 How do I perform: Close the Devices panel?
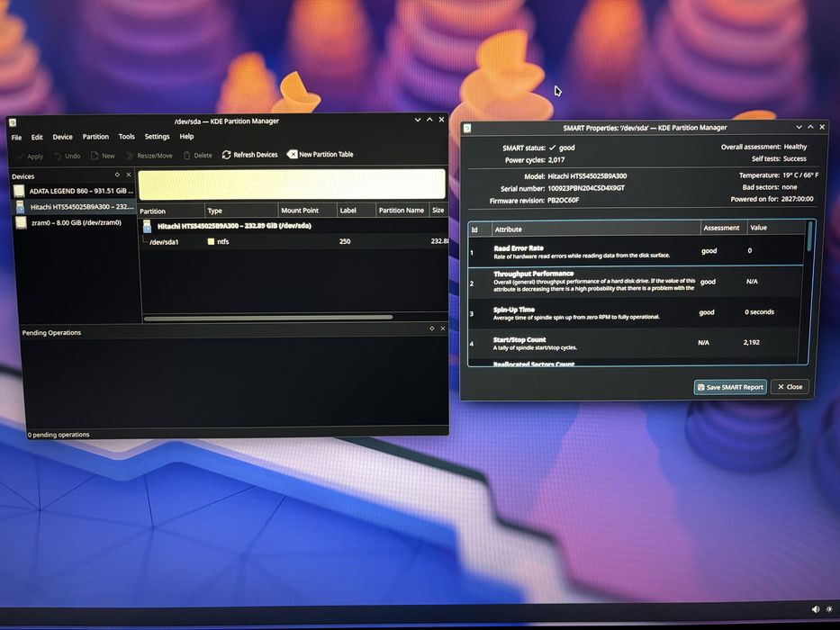click(129, 175)
